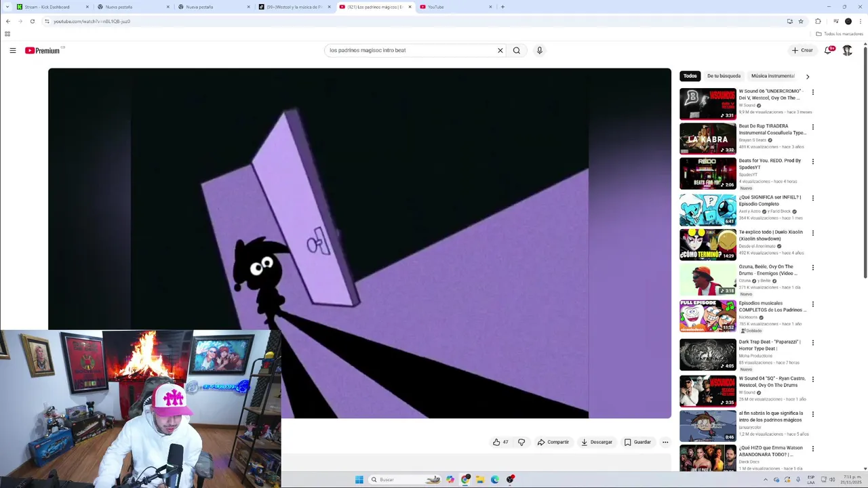Screen dimensions: 868x488
Task: Start voice search with microphone icon
Action: pos(540,50)
